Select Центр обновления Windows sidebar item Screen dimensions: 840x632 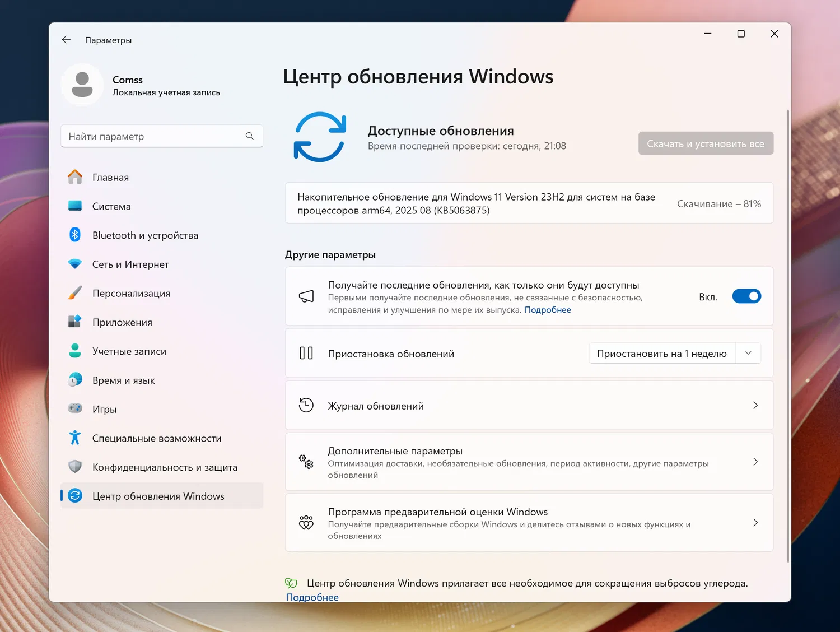coord(162,496)
